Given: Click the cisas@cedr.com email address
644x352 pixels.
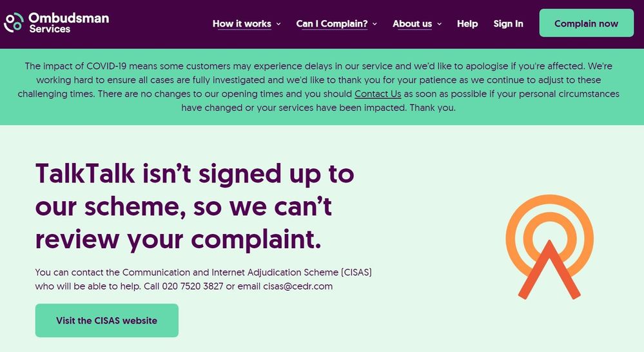Looking at the screenshot, I should tap(298, 286).
